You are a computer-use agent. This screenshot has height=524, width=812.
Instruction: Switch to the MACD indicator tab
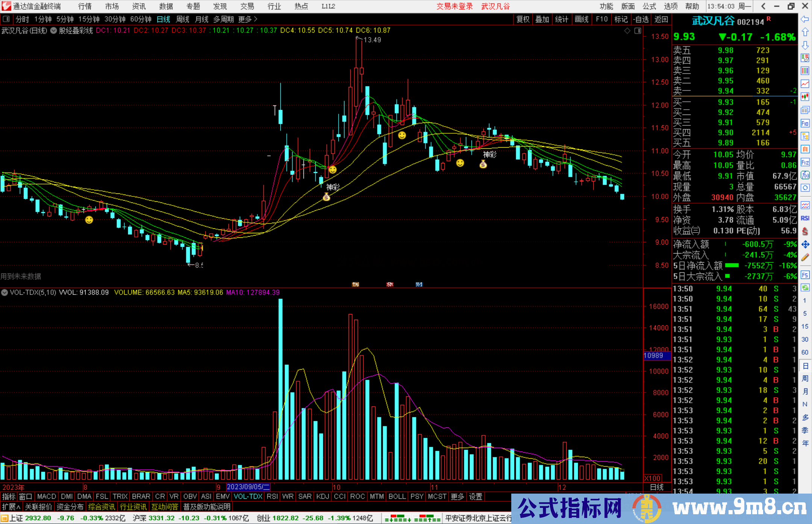coord(47,497)
